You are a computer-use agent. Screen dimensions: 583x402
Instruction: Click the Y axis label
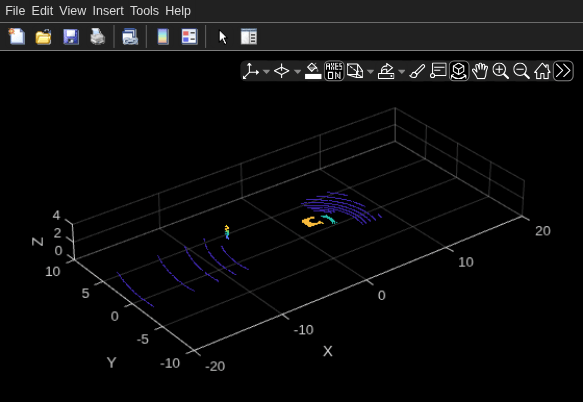click(112, 362)
